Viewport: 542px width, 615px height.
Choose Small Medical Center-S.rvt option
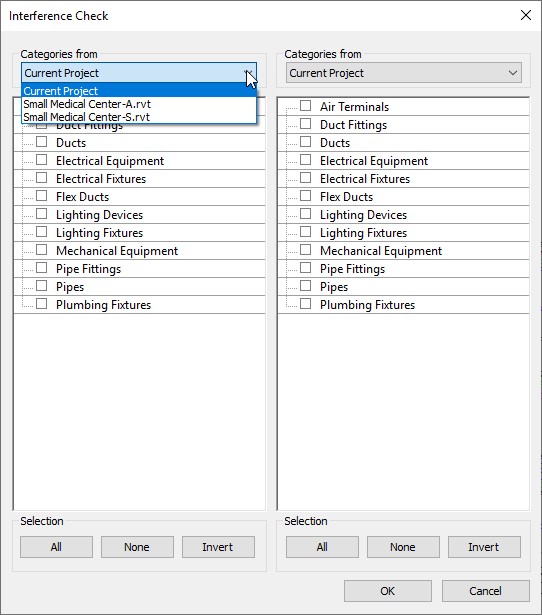(x=139, y=117)
